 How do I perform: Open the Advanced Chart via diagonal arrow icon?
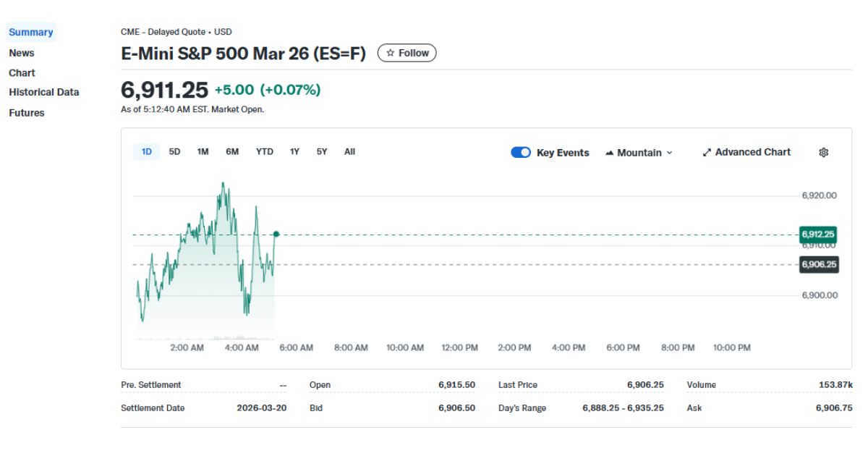click(x=707, y=152)
